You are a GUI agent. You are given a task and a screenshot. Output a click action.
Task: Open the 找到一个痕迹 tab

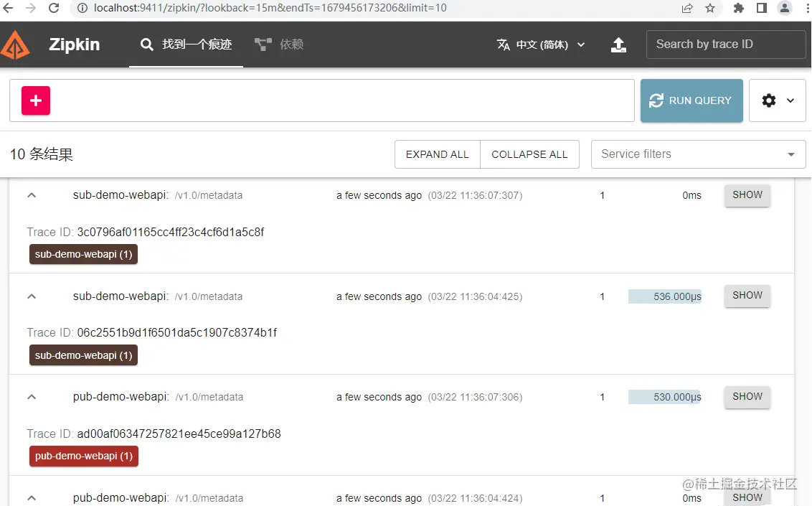pyautogui.click(x=186, y=44)
